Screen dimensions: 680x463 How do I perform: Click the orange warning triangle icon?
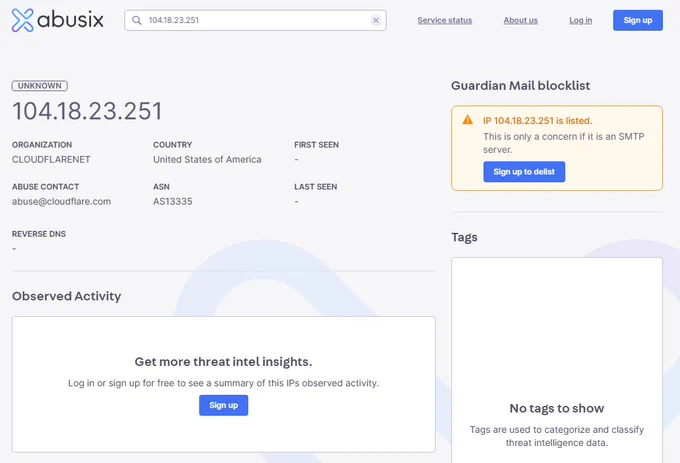click(468, 120)
